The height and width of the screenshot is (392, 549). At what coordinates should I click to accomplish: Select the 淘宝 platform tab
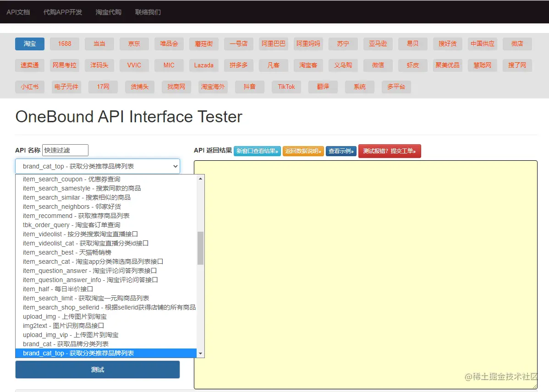pos(30,44)
